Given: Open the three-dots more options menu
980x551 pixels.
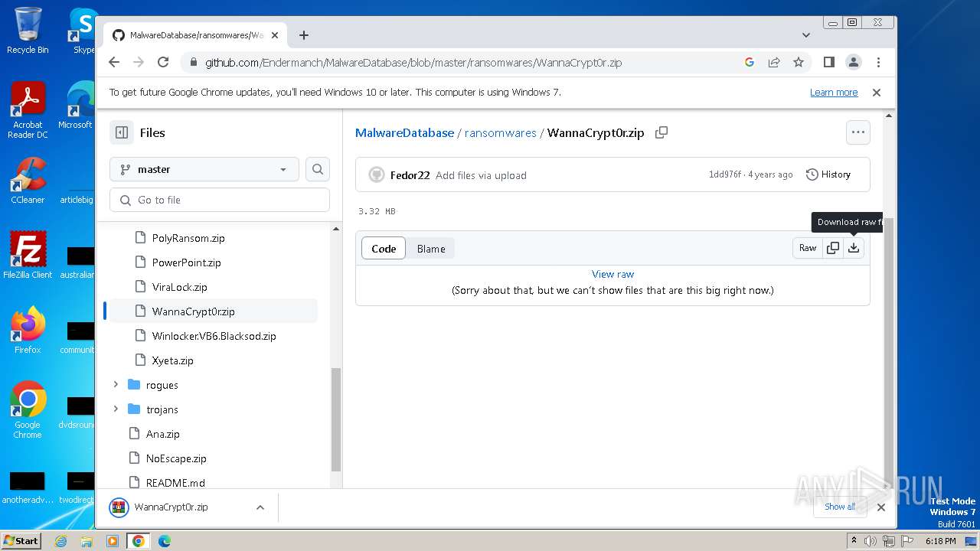Looking at the screenshot, I should coord(858,132).
